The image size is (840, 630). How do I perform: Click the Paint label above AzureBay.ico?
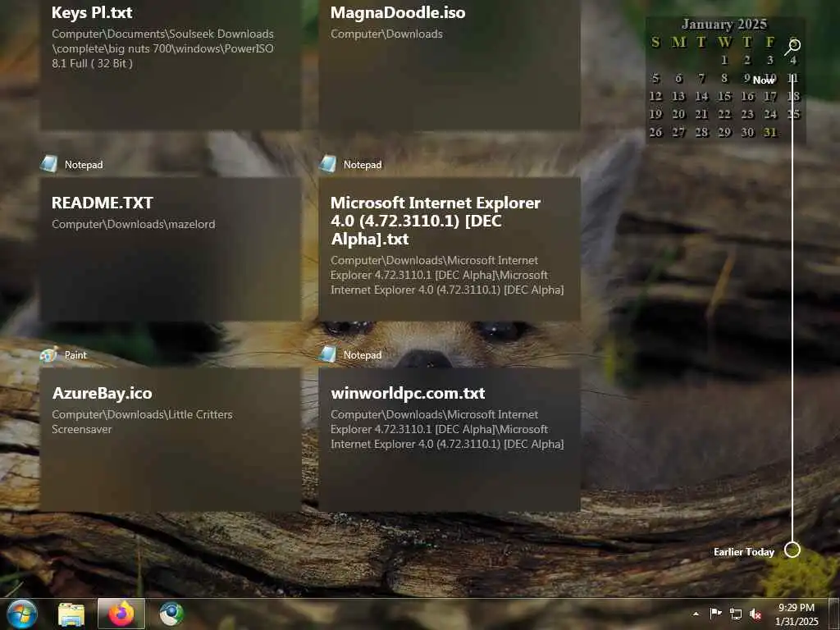pos(75,354)
